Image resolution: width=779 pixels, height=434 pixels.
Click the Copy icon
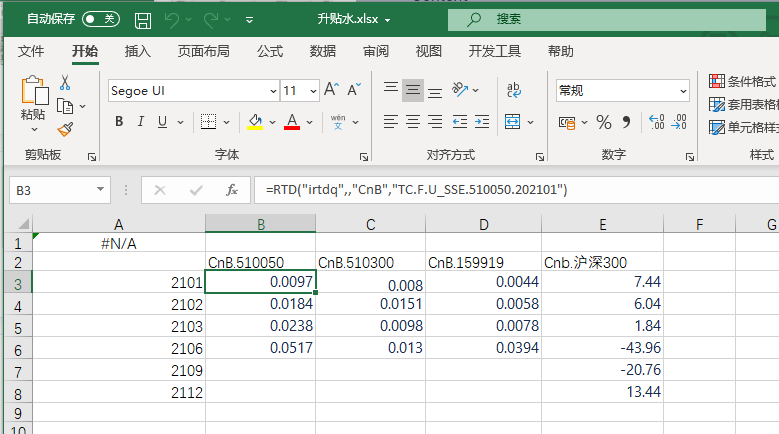[x=65, y=106]
